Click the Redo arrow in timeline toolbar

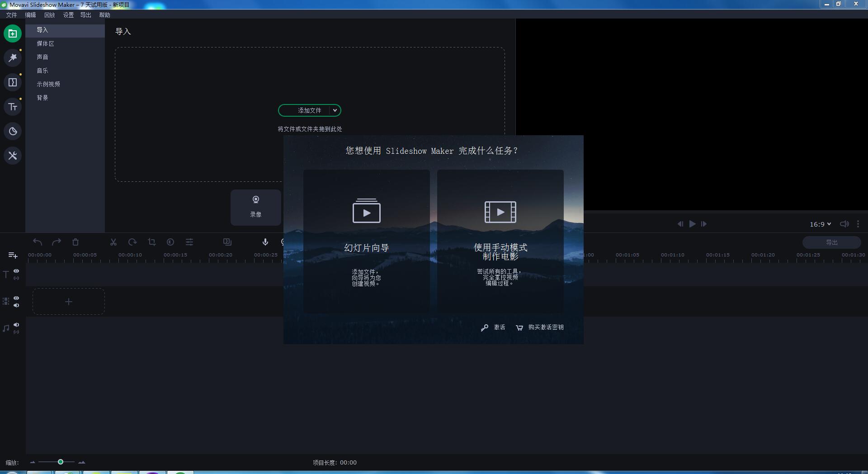57,242
